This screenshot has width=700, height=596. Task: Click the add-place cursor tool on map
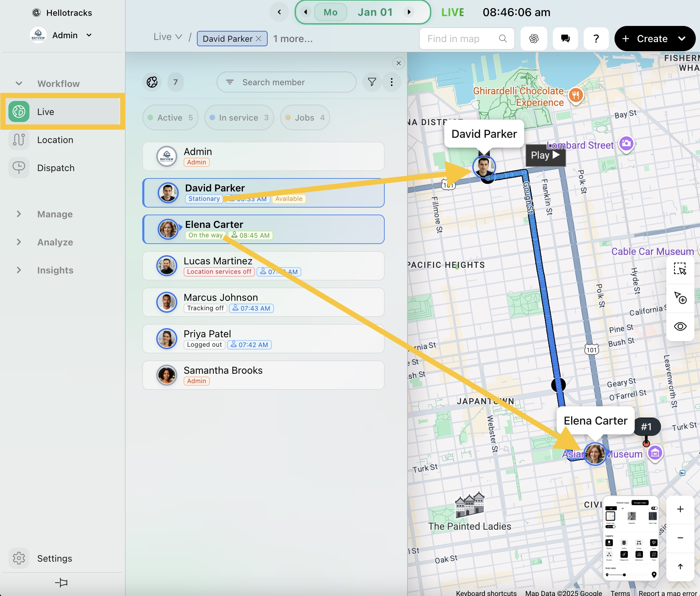pos(680,298)
